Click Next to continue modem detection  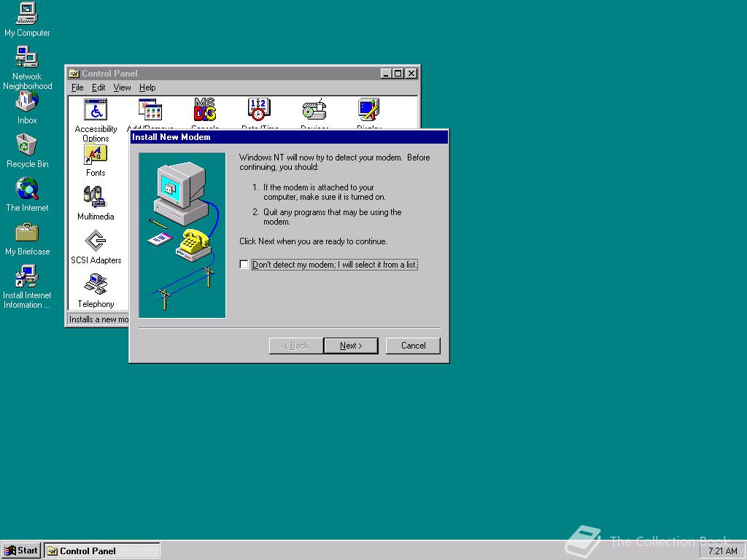point(351,346)
